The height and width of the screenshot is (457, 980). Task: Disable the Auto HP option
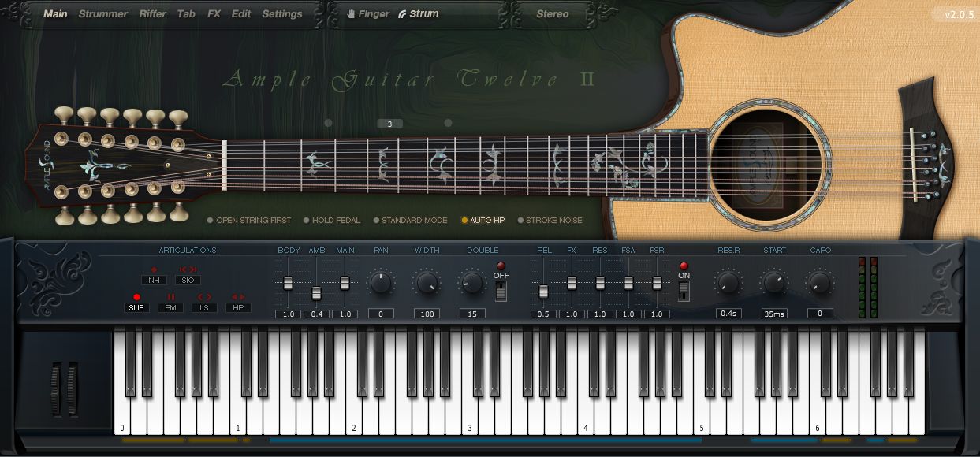pyautogui.click(x=483, y=221)
